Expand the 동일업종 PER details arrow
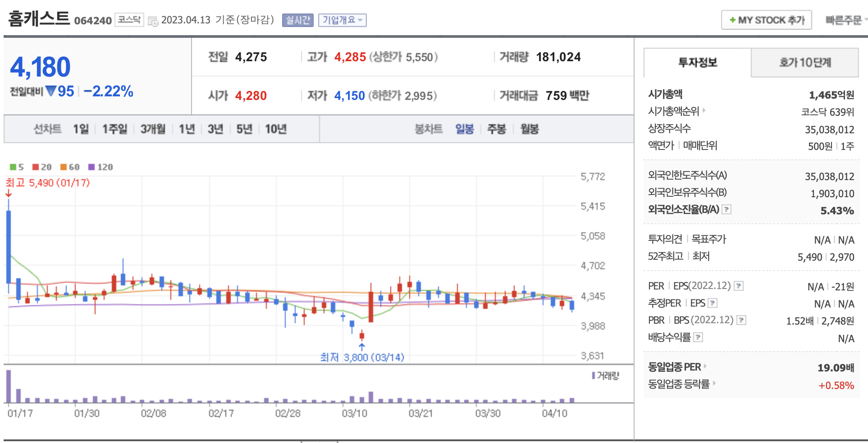 (x=705, y=366)
